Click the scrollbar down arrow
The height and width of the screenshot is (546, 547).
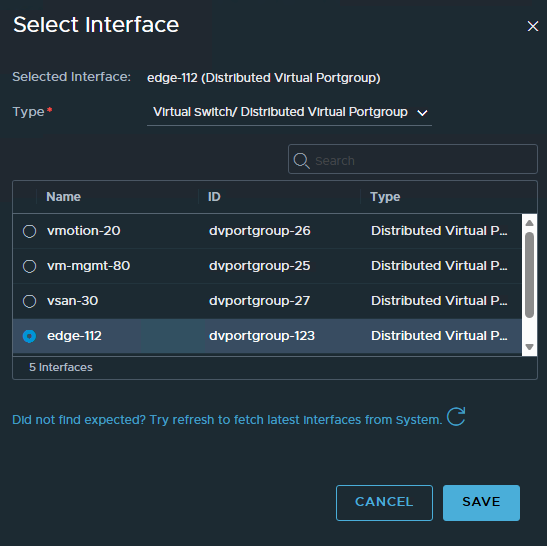coord(529,347)
